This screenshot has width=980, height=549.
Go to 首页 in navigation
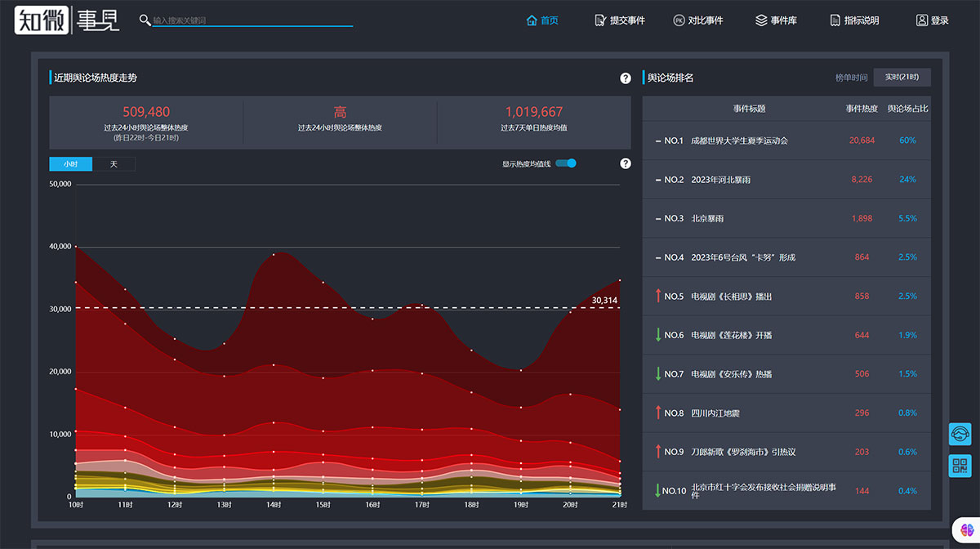tap(543, 20)
